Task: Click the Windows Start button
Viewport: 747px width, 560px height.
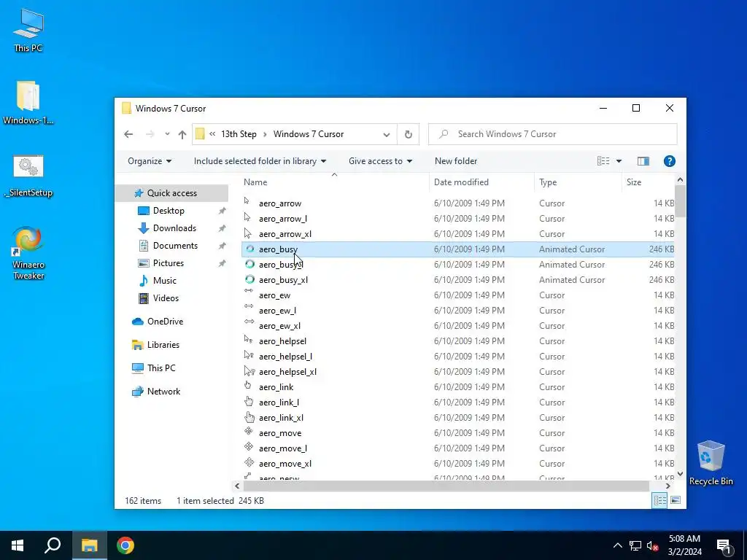Action: click(x=18, y=545)
